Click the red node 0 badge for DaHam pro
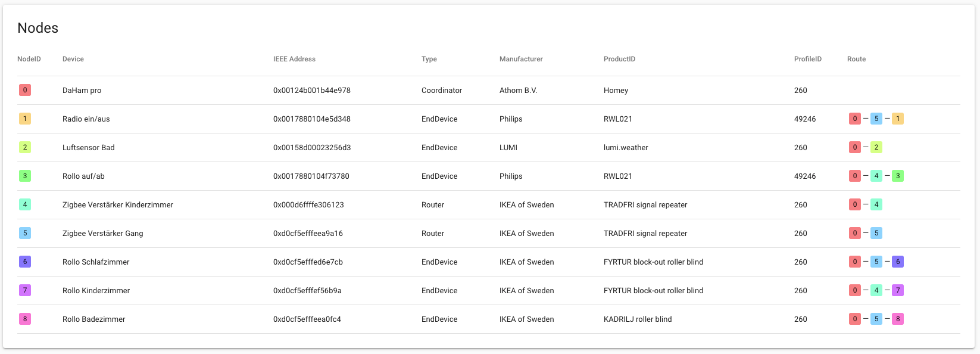The height and width of the screenshot is (354, 980). (x=24, y=90)
